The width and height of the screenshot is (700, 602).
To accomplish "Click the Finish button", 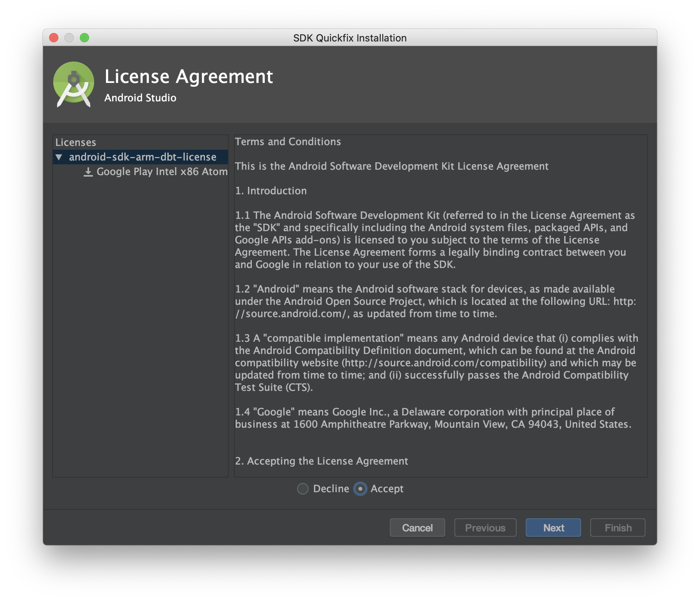I will tap(618, 528).
